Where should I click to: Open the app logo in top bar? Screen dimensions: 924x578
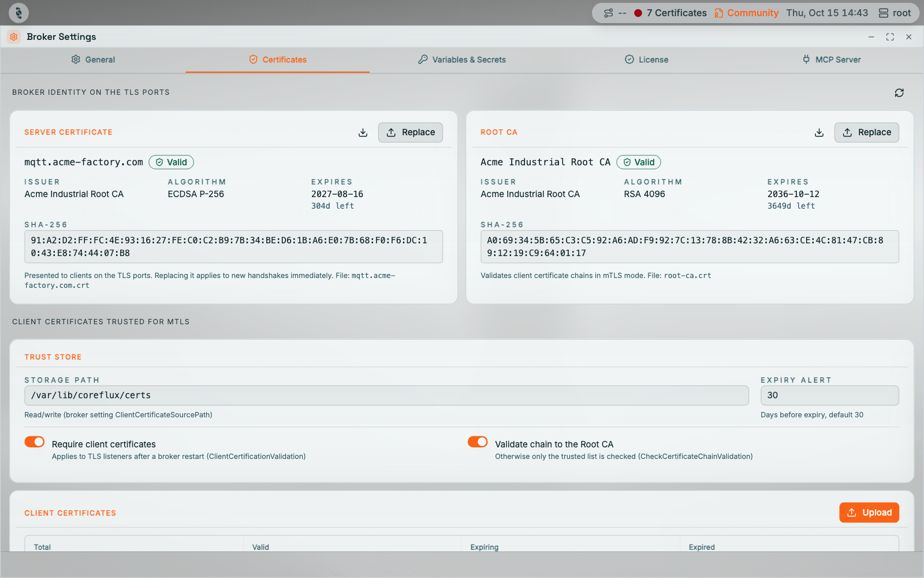(x=18, y=13)
